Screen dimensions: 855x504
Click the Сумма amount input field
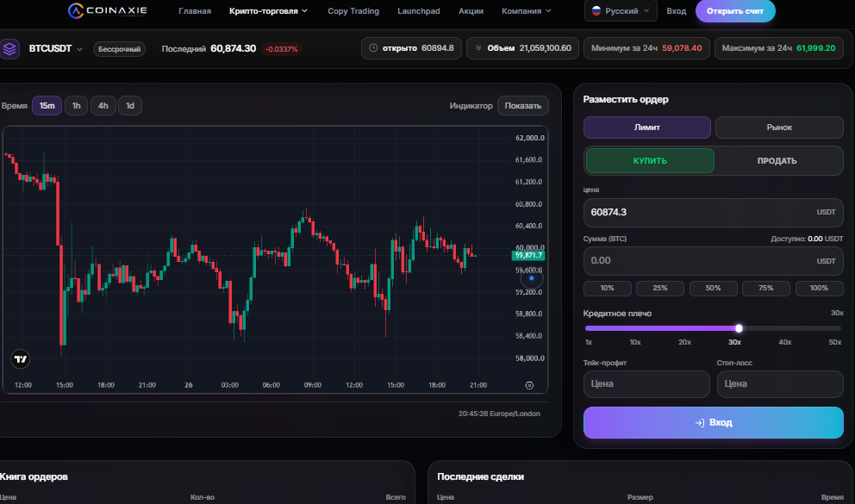tap(714, 261)
